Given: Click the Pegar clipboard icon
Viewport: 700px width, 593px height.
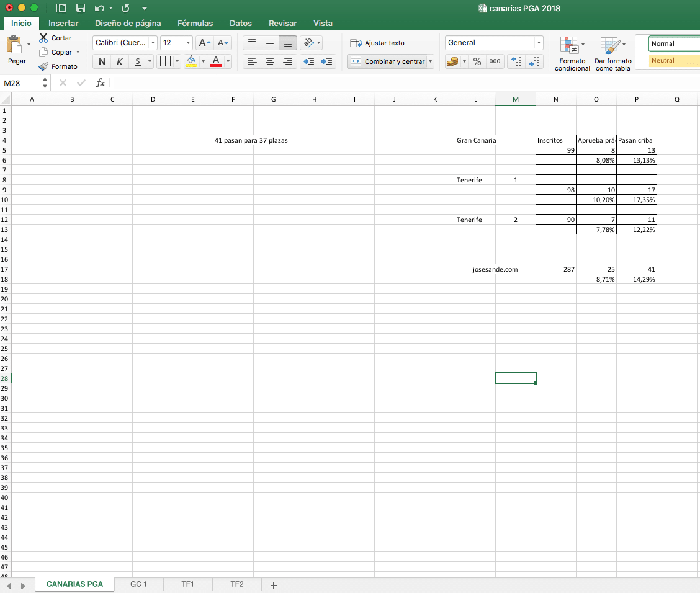Looking at the screenshot, I should tap(14, 45).
